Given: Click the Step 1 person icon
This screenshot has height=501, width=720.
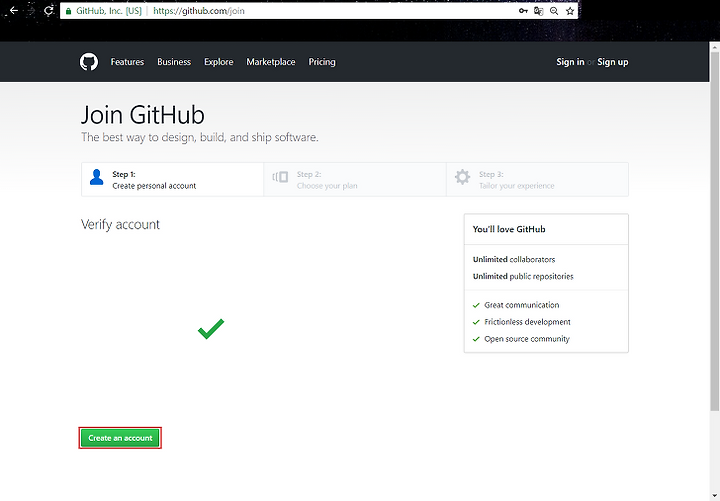Looking at the screenshot, I should (96, 177).
